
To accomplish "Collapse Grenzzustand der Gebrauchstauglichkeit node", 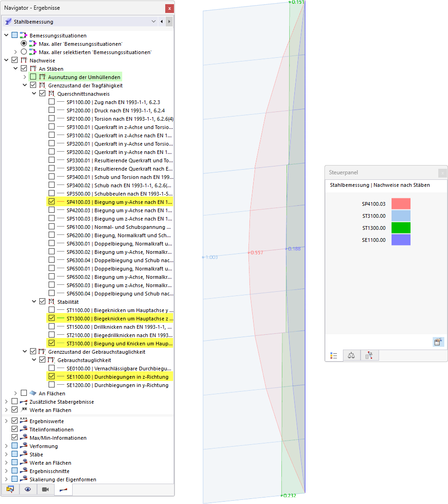I will pos(25,351).
